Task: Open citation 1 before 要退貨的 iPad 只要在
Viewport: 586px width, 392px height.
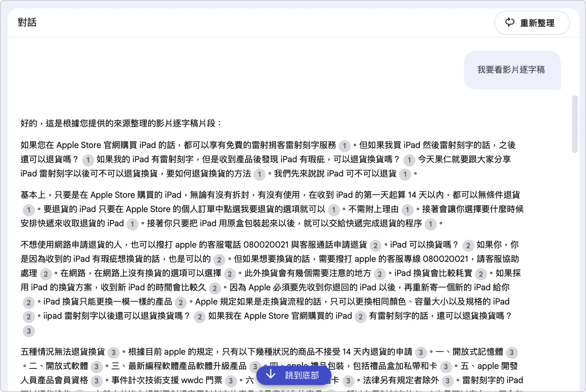Action: coord(29,210)
